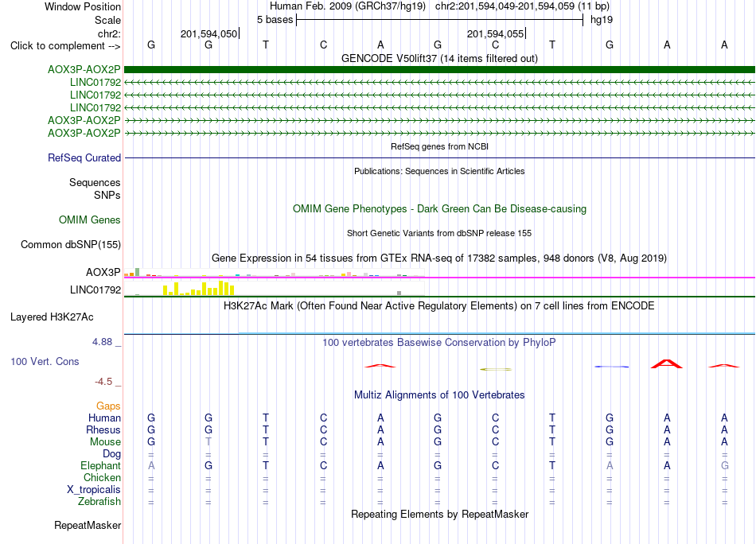The height and width of the screenshot is (544, 756).
Task: Click the 'Layered H3K27Ac' track label
Action: (x=52, y=317)
